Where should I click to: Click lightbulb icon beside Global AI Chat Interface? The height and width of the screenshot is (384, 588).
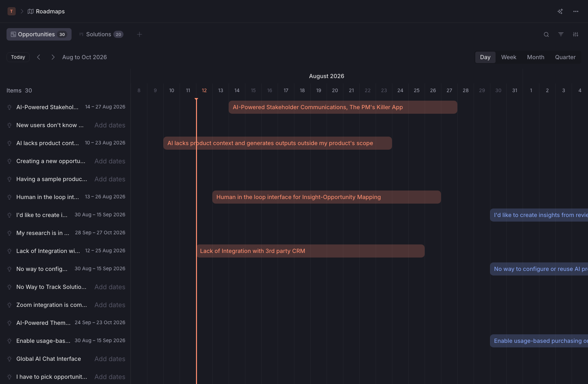pyautogui.click(x=9, y=359)
